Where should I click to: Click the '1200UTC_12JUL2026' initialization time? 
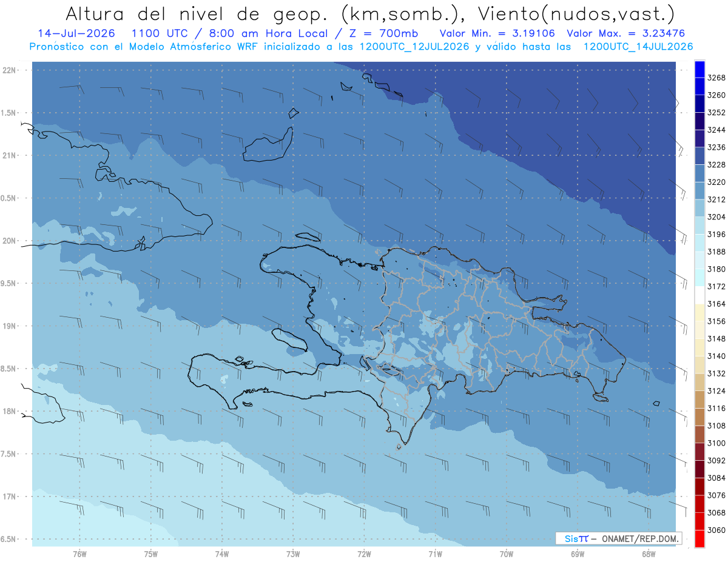(414, 47)
